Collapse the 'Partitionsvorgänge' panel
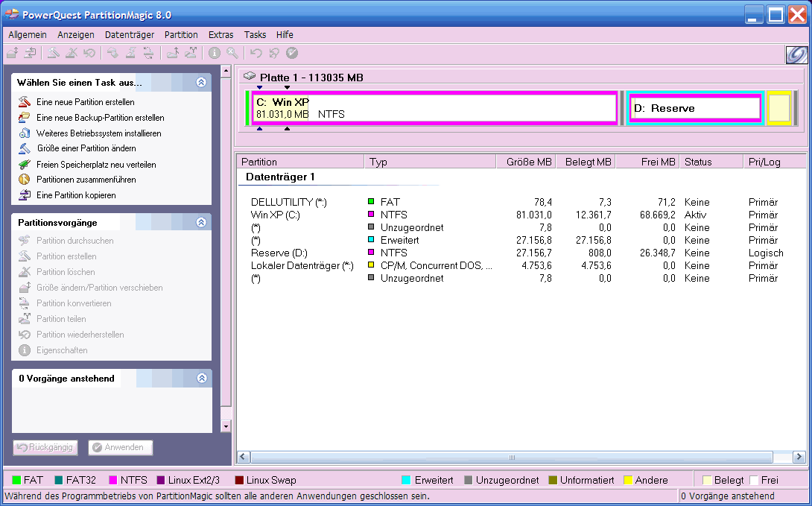Screen dimensions: 812x506 (x=201, y=222)
